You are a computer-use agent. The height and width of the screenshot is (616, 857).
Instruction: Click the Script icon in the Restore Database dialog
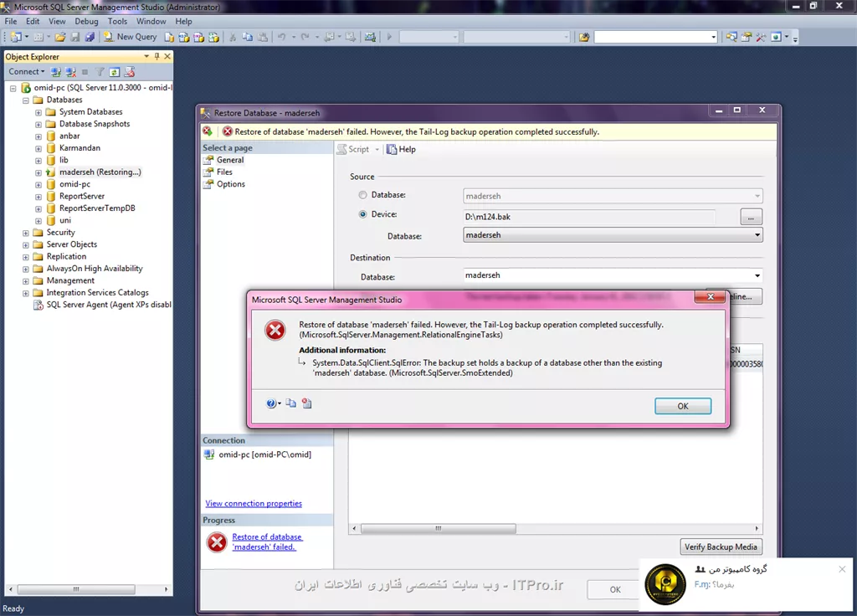(x=341, y=149)
